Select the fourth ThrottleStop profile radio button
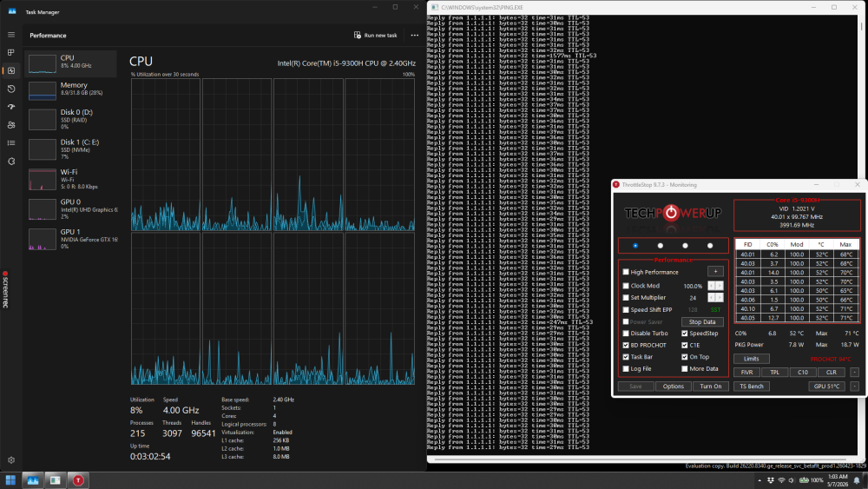Screen dimensions: 868x489 pyautogui.click(x=710, y=245)
